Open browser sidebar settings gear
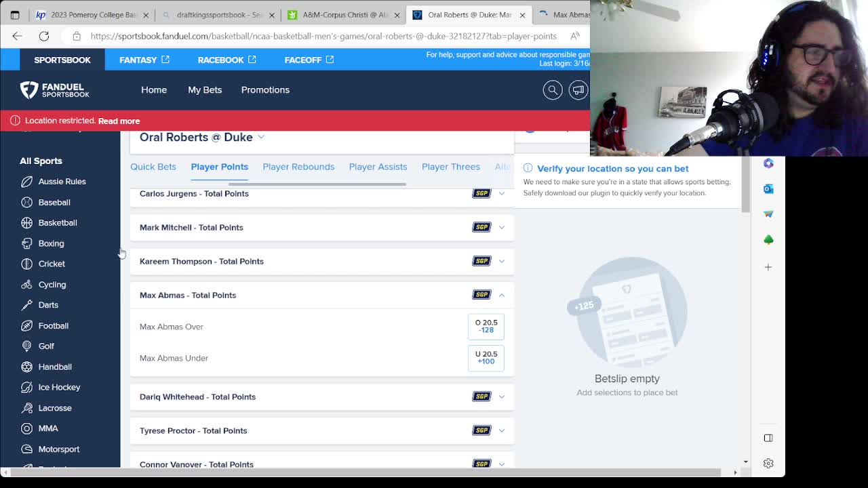The width and height of the screenshot is (868, 488). click(x=768, y=464)
